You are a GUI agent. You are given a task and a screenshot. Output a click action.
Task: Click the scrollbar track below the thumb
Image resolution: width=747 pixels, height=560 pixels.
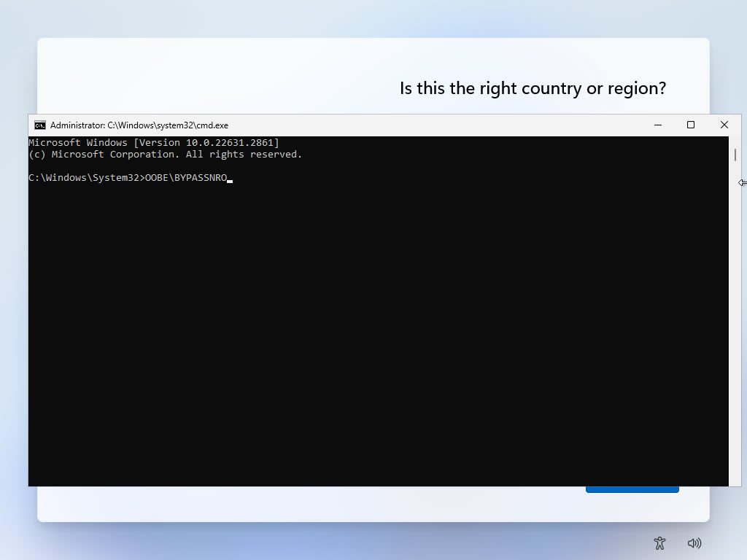[735, 328]
